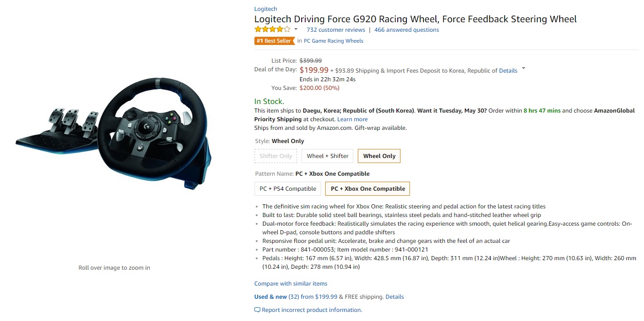644x321 pixels.
Task: View Used & new offers
Action: coord(270,297)
